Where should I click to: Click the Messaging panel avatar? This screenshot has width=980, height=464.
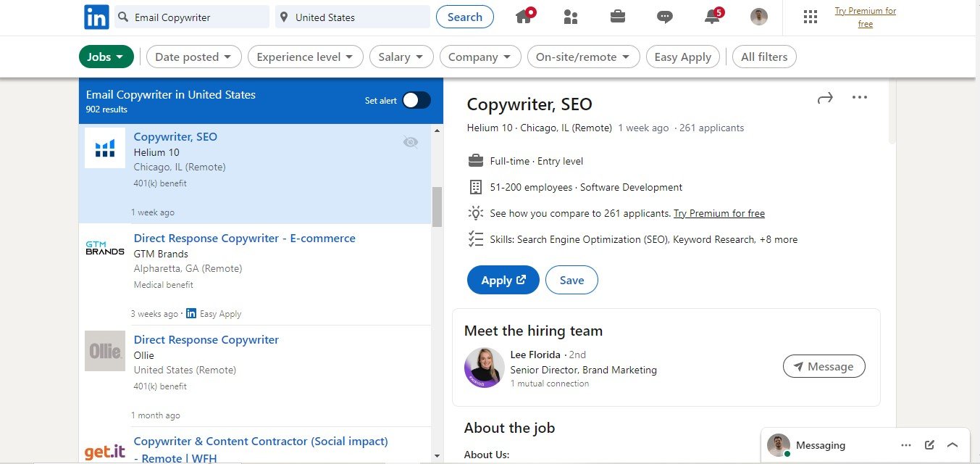pos(779,445)
